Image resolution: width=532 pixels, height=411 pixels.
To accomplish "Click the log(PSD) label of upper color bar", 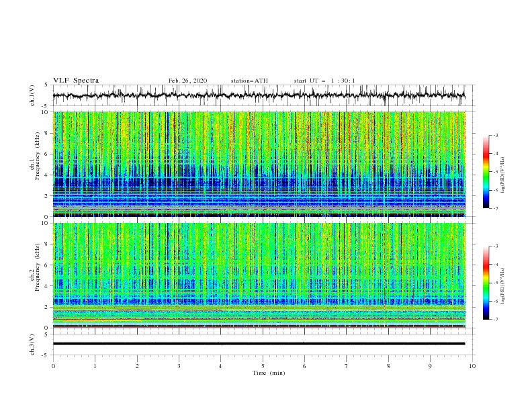I will point(503,175).
